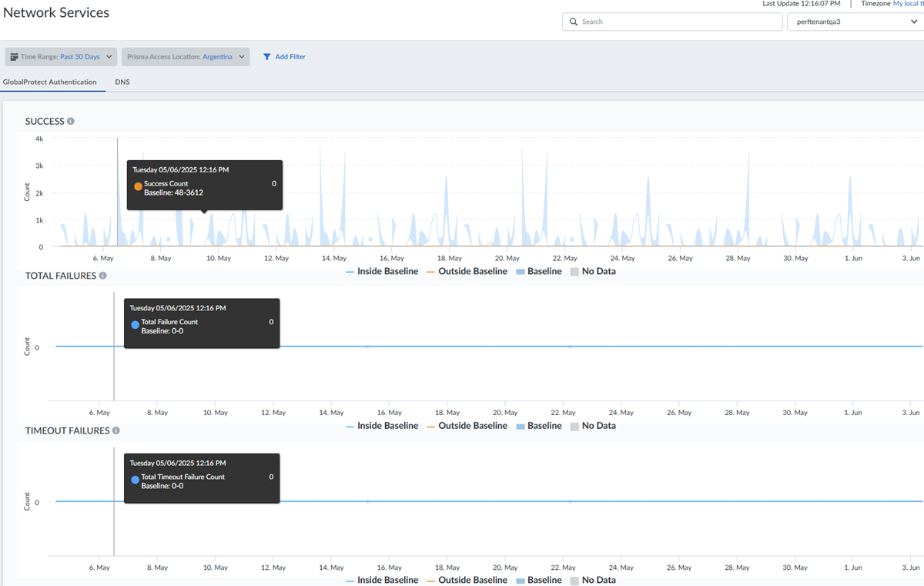Click the info icon beside TIMEOUT FAILURES
924x586 pixels.
pyautogui.click(x=116, y=431)
